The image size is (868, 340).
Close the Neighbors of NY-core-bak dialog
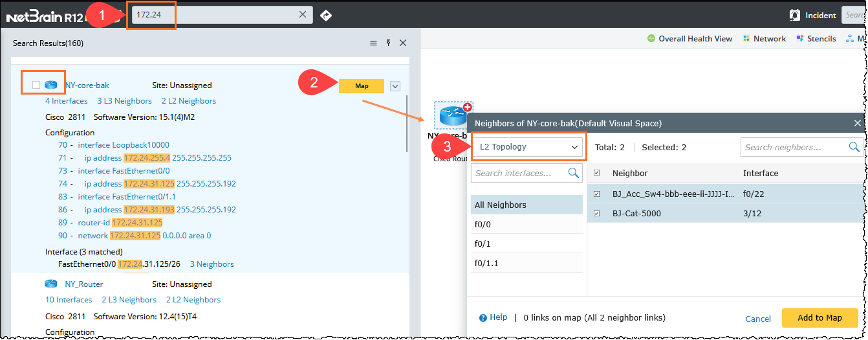858,122
